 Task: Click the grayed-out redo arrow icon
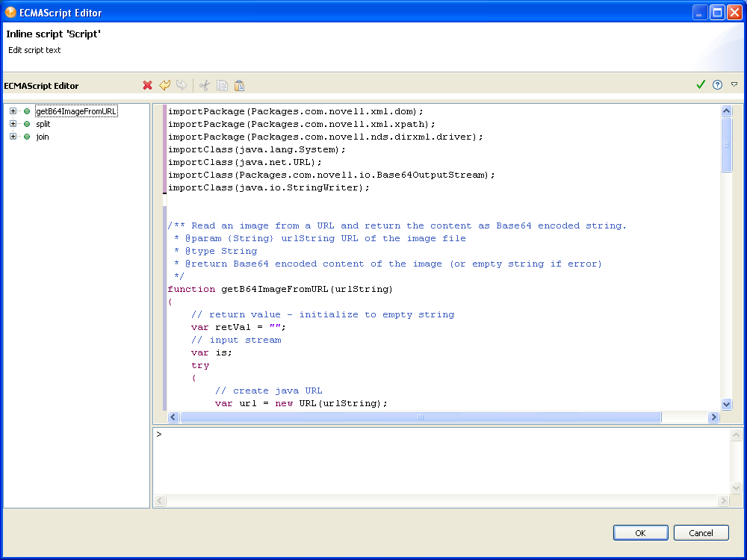pyautogui.click(x=182, y=85)
